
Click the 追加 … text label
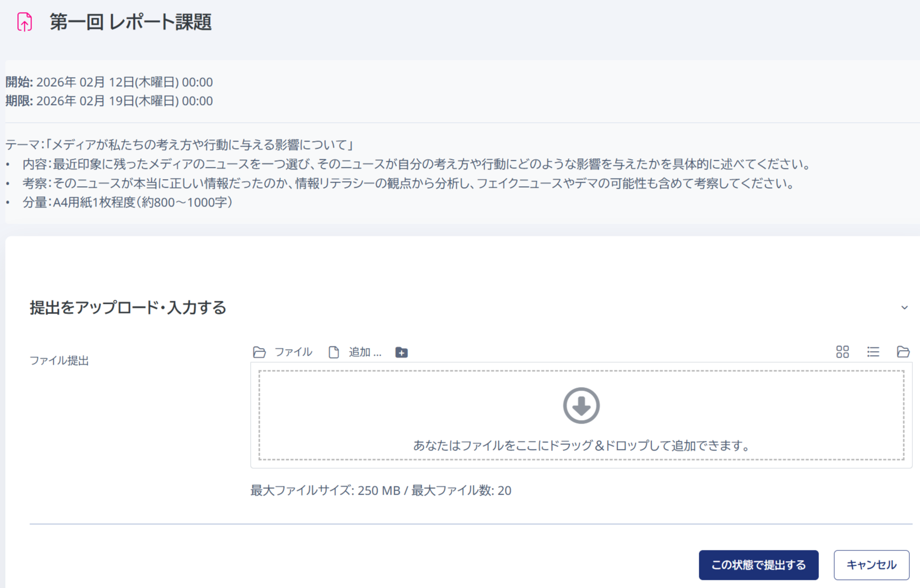coord(364,352)
